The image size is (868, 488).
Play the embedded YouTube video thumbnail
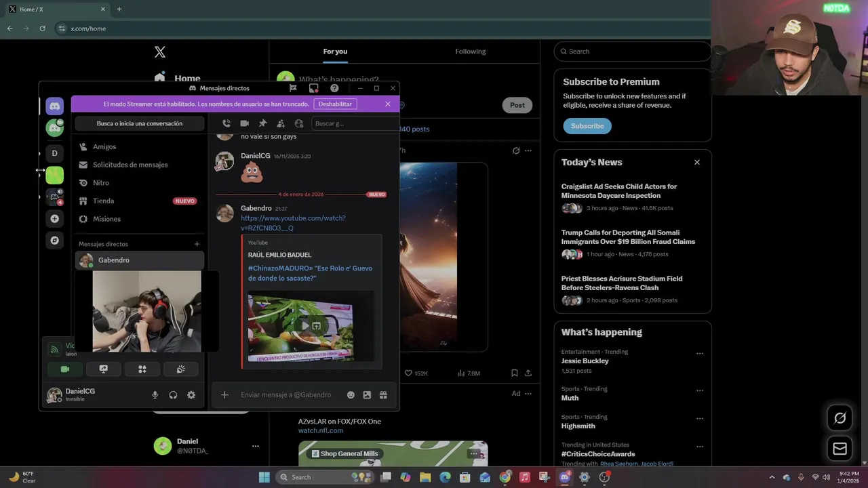click(x=311, y=326)
